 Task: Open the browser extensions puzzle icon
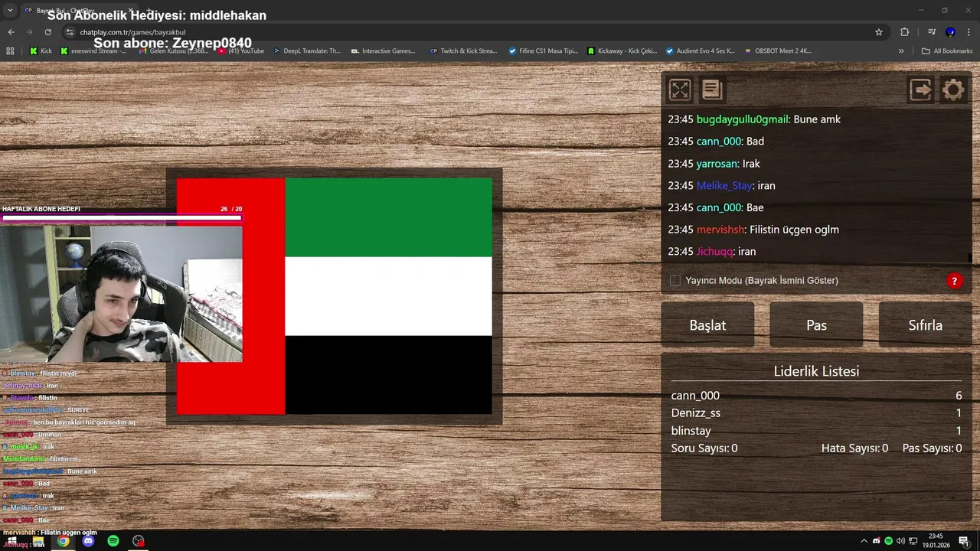[x=905, y=32]
